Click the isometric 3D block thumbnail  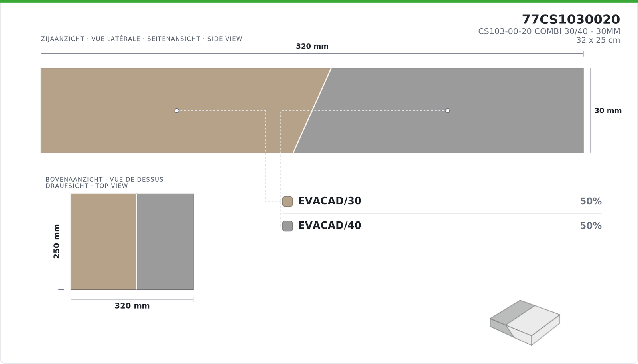pos(525,323)
